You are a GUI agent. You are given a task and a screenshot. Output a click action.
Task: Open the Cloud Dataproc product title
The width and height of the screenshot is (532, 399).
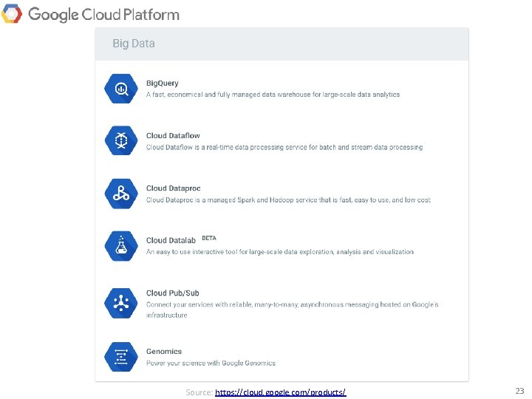pyautogui.click(x=174, y=188)
